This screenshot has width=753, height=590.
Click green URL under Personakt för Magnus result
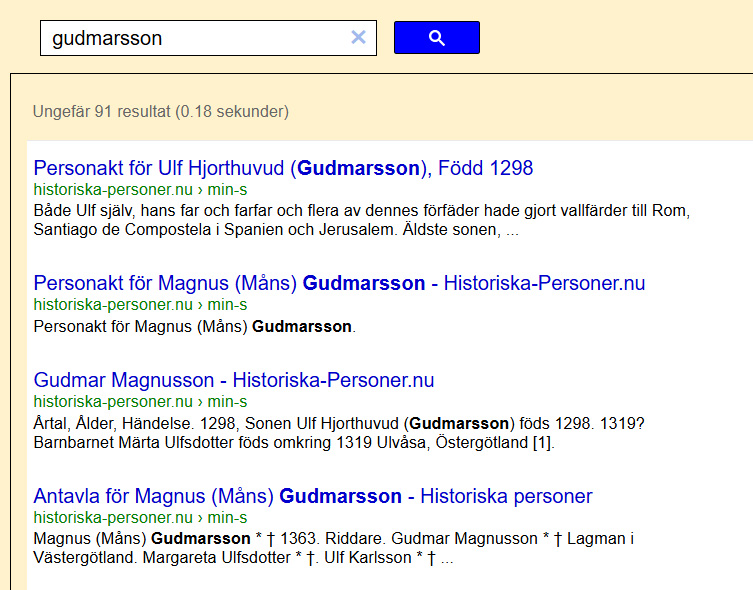coord(140,304)
